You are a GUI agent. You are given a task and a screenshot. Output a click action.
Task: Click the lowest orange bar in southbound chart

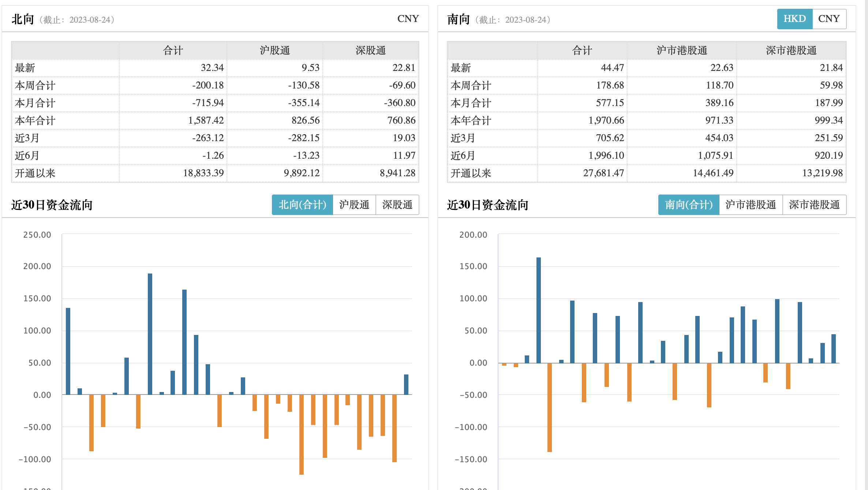coord(550,408)
